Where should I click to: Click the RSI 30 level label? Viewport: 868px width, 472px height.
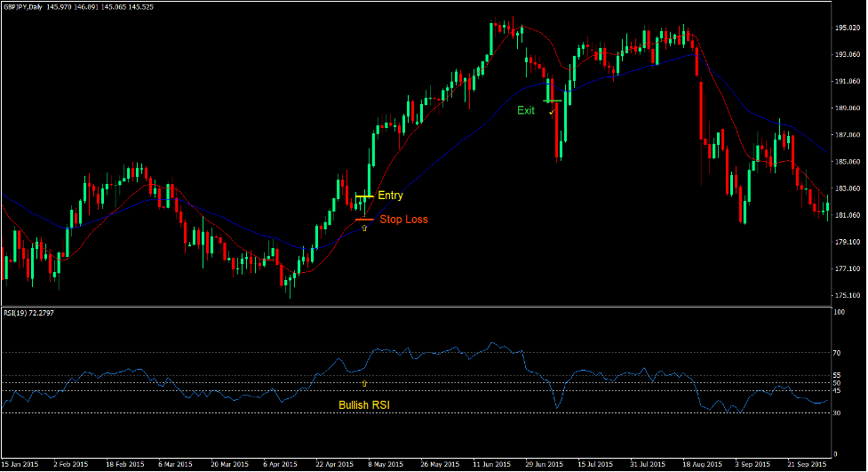click(x=837, y=413)
